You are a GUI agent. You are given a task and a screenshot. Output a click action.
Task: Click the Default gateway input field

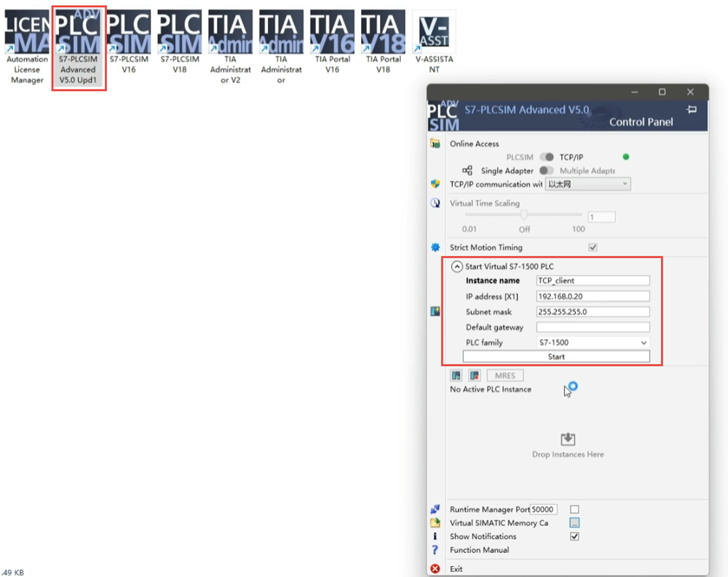pos(593,327)
